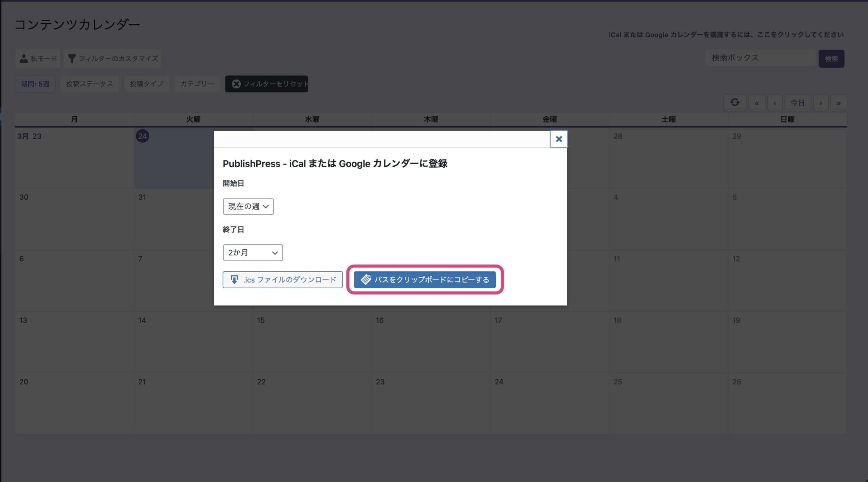Toggle 私モード (my mode) with the person icon

[x=38, y=59]
